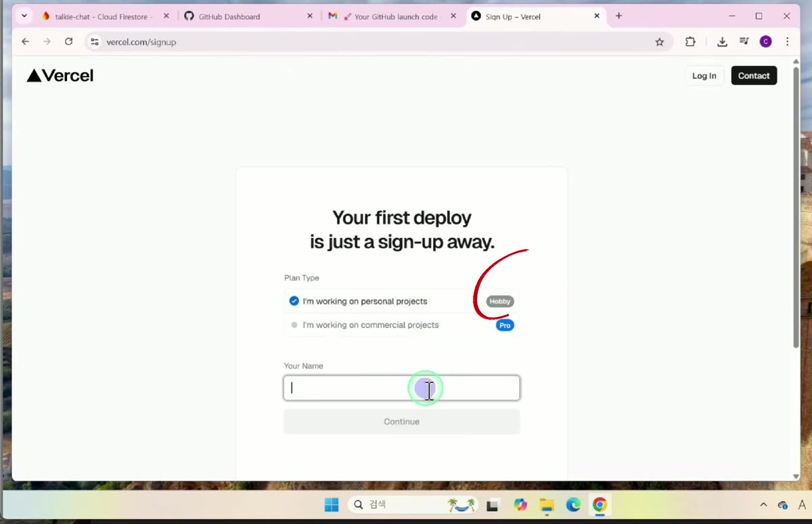Open site information icon in address bar

pyautogui.click(x=95, y=42)
